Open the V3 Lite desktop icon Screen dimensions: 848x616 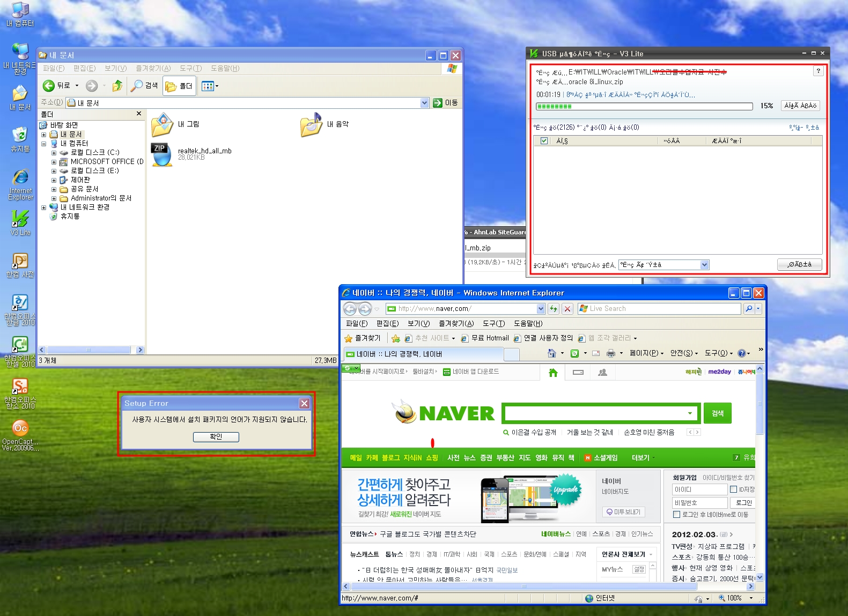pos(20,222)
